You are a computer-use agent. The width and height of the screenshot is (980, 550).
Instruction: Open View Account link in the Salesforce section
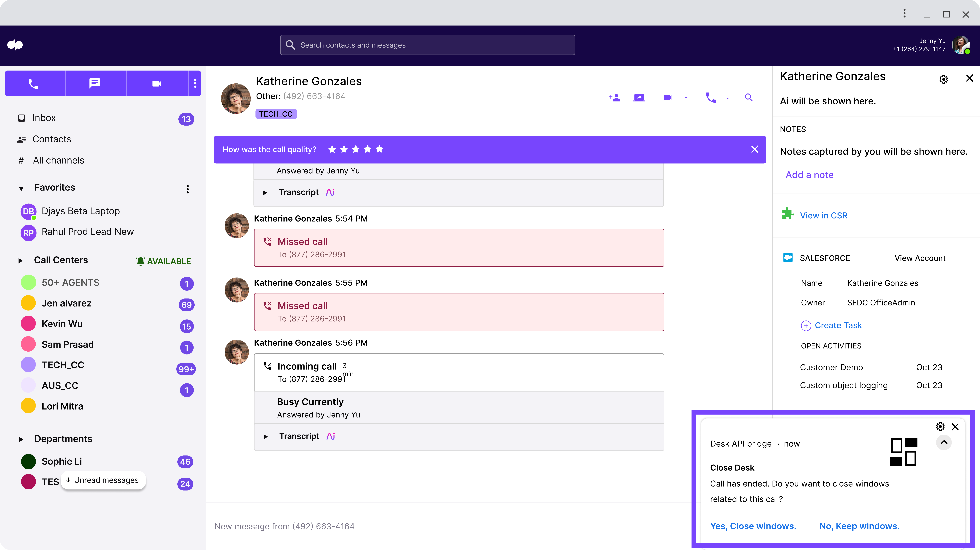pyautogui.click(x=920, y=258)
